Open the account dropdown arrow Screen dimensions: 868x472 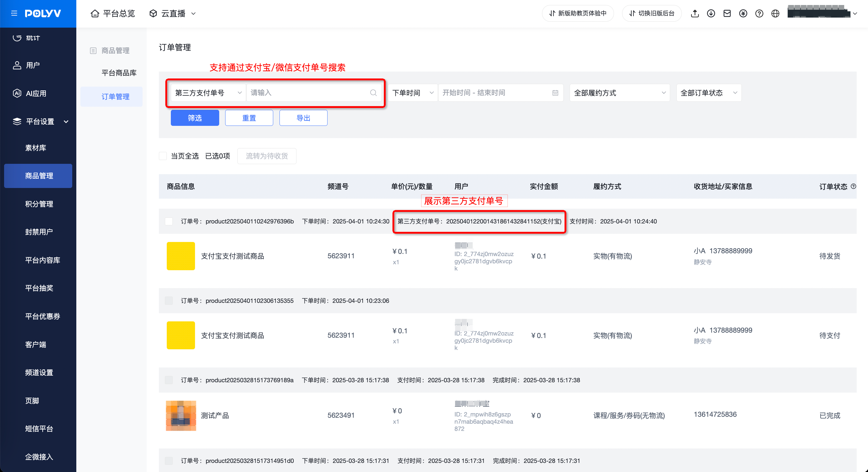pos(855,13)
